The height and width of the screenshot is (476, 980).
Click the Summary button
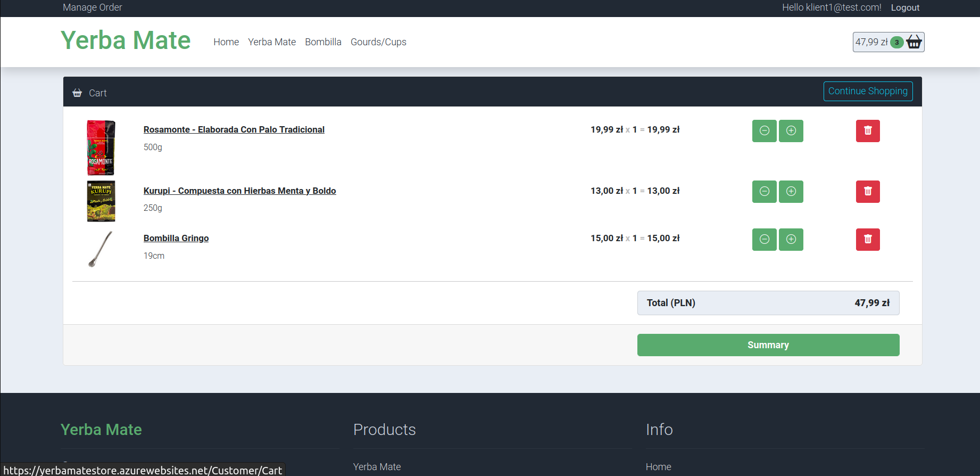768,345
